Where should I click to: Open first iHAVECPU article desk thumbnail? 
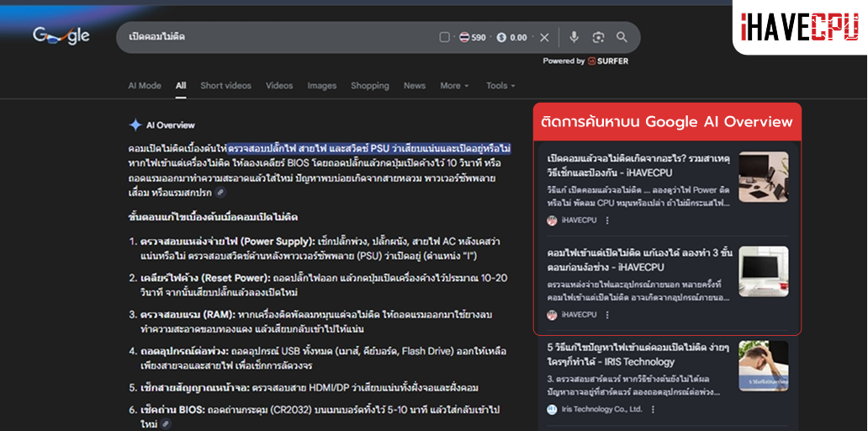(x=764, y=177)
